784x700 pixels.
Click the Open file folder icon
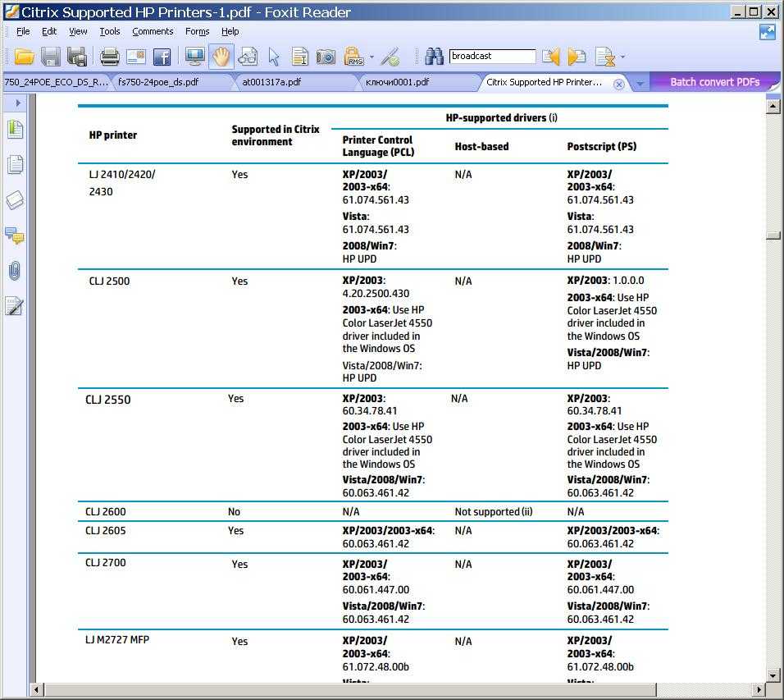click(x=24, y=57)
